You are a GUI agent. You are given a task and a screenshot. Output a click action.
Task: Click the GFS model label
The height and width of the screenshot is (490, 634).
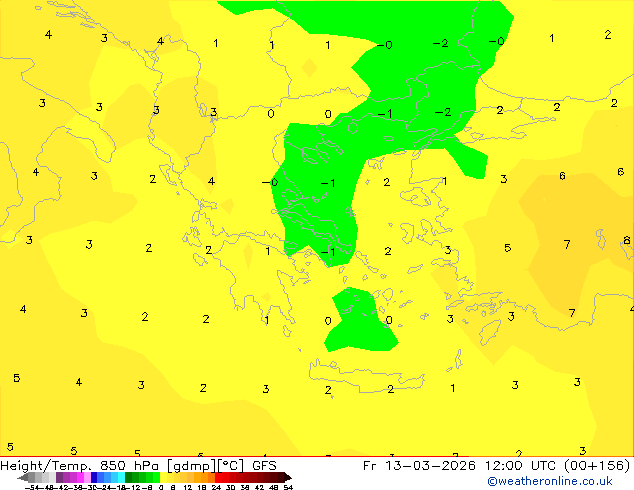264,466
